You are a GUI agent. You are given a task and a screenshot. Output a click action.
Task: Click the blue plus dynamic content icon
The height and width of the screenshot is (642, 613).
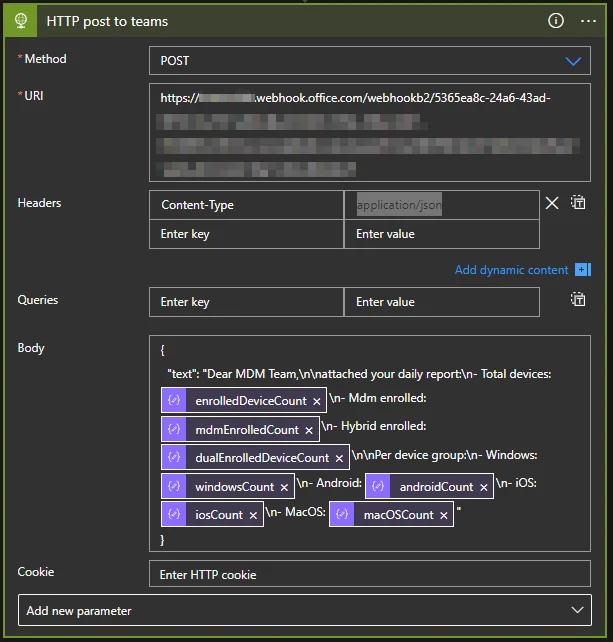[583, 270]
